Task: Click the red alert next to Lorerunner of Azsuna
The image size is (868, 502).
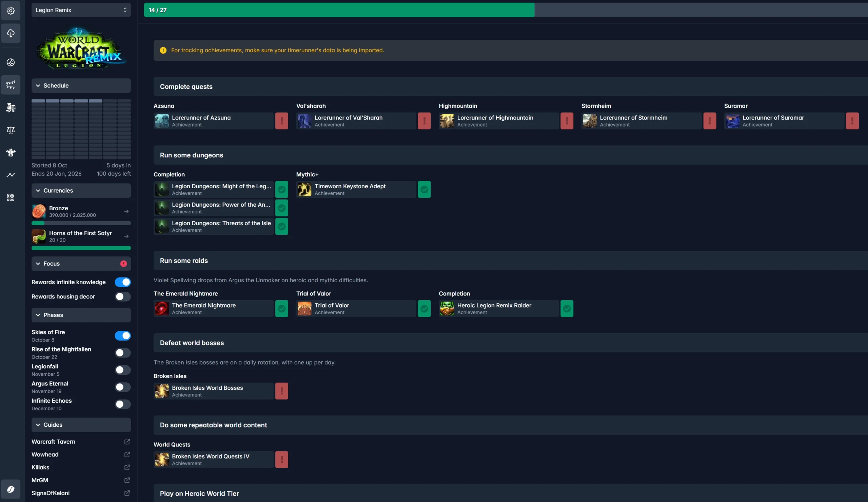Action: click(x=281, y=121)
